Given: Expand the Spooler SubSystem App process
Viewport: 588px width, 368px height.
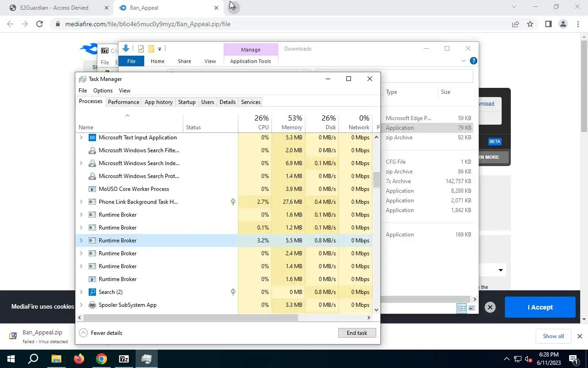Looking at the screenshot, I should [81, 305].
